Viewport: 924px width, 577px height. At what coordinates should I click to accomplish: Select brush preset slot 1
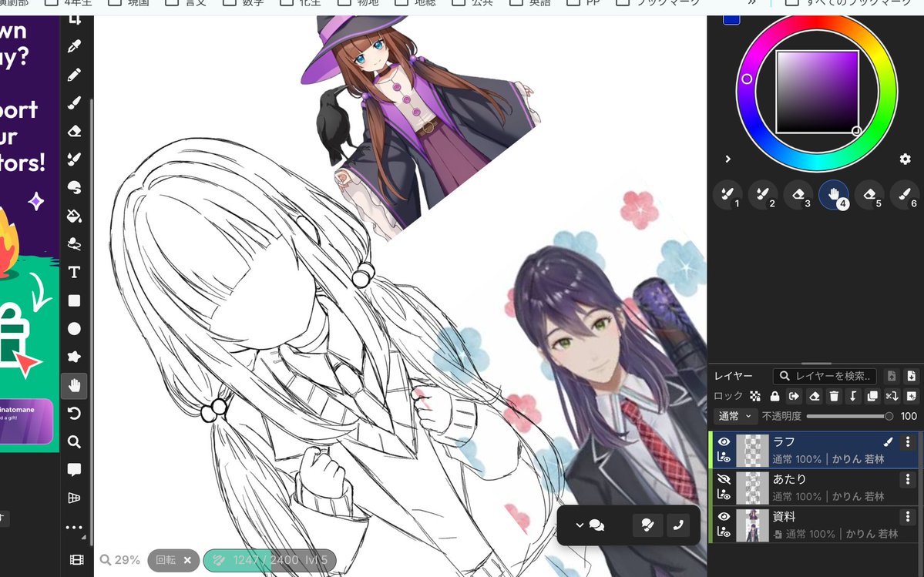727,195
